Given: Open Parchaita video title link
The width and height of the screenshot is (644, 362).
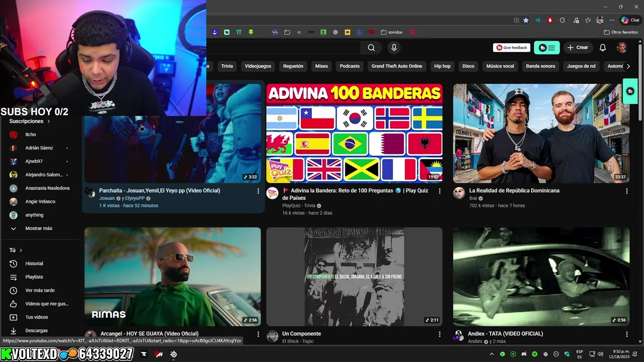Looking at the screenshot, I should coord(159,191).
